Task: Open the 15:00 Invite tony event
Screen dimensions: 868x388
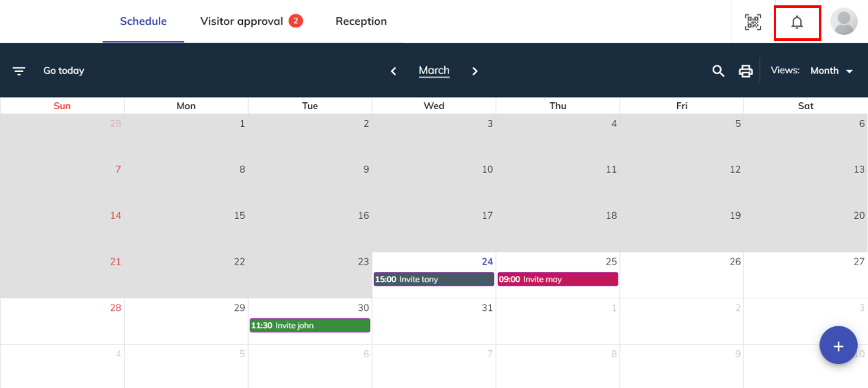Action: point(434,279)
